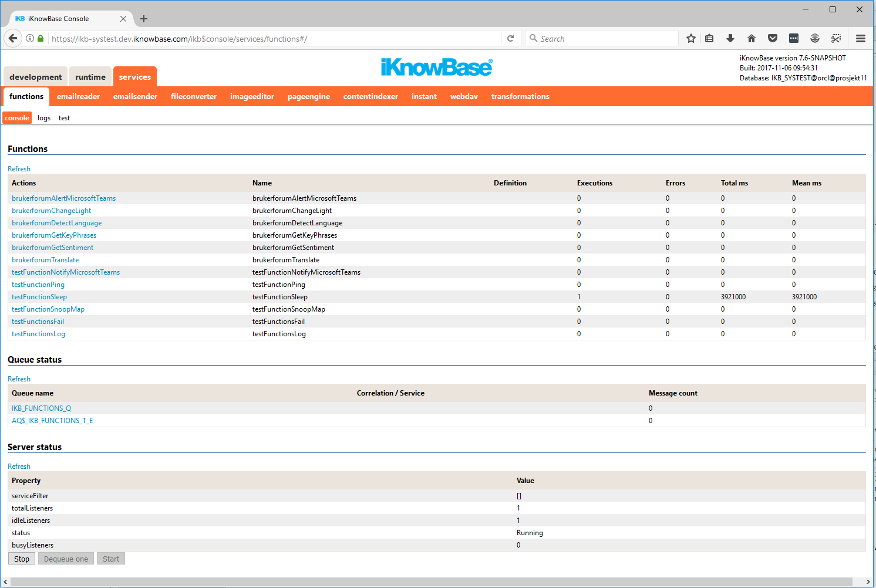Screen dimensions: 876x588
Task: Click the Start button
Action: [111, 559]
